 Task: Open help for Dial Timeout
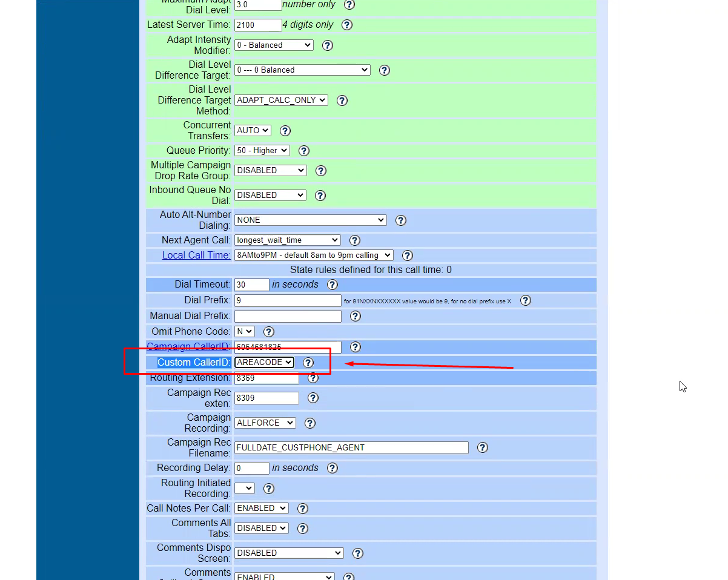[333, 285]
